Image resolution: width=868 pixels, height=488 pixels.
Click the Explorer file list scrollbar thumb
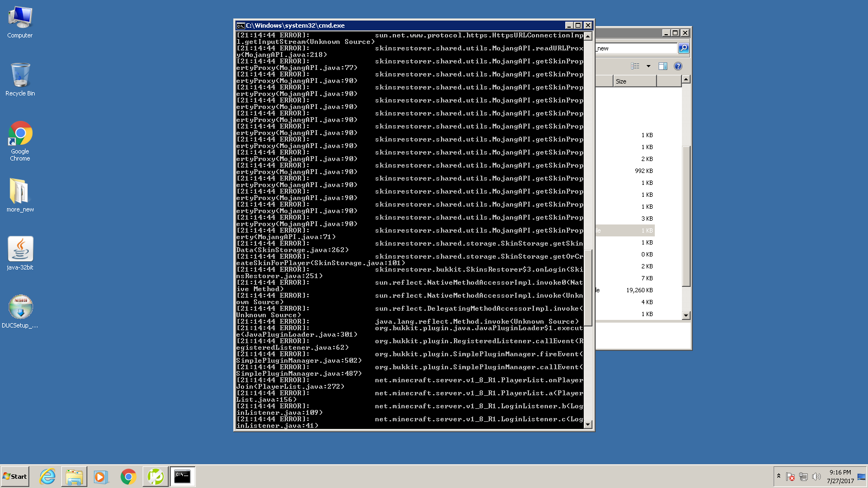click(686, 216)
